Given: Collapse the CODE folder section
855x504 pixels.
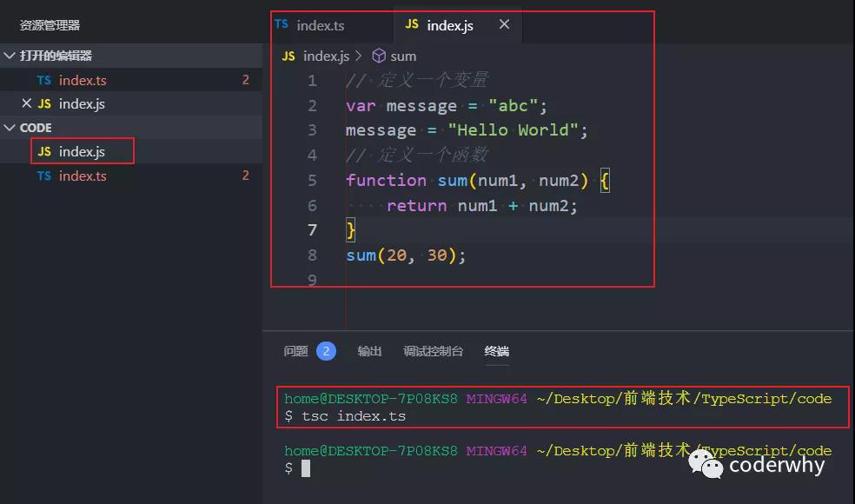Looking at the screenshot, I should tap(131, 128).
